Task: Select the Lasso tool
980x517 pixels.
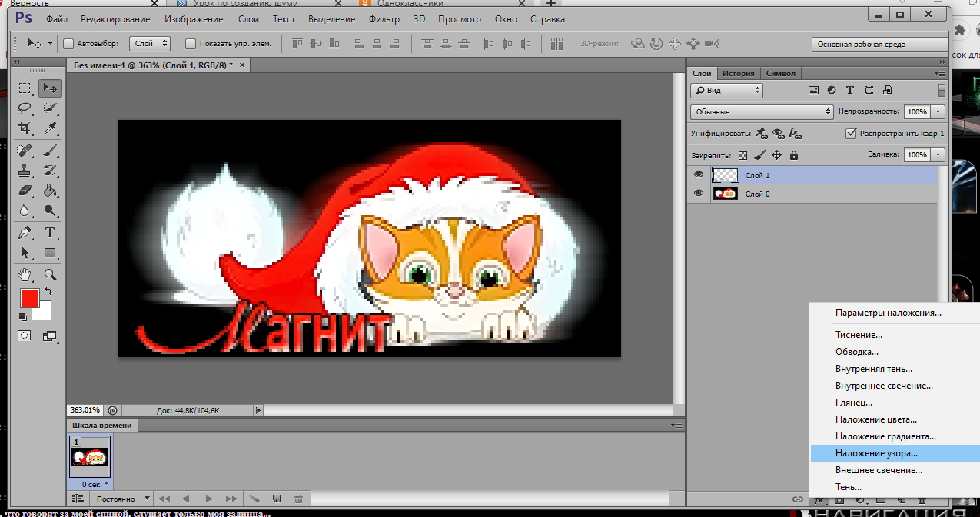Action: pyautogui.click(x=25, y=108)
